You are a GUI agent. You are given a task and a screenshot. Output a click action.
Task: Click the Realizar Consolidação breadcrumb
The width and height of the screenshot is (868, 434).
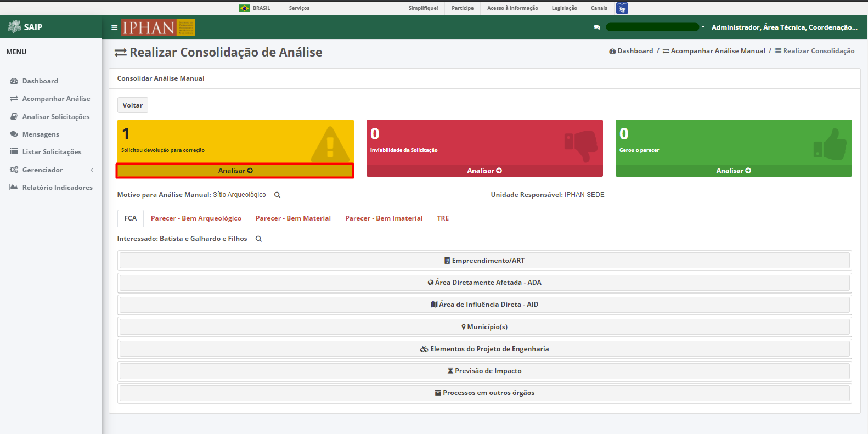click(814, 51)
